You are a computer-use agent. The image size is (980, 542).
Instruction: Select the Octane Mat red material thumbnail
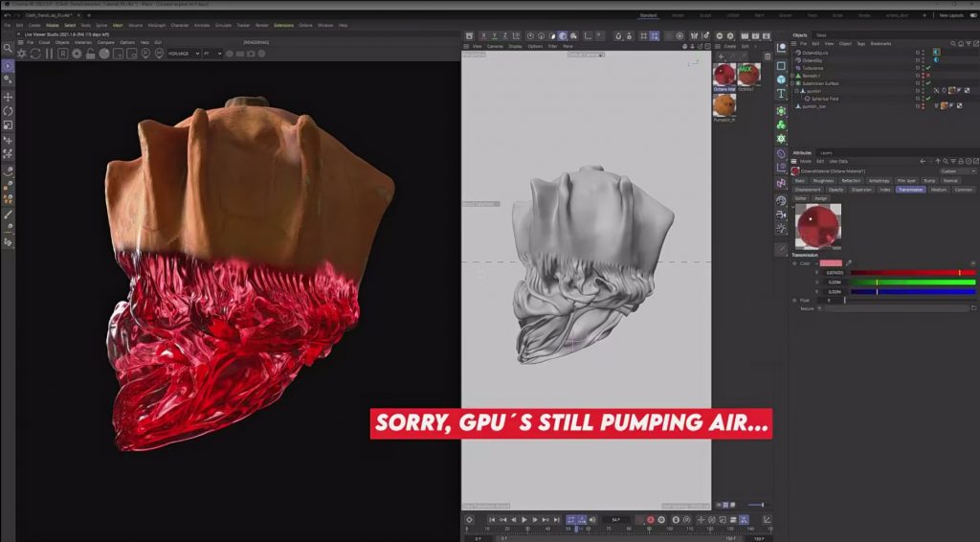(x=724, y=75)
